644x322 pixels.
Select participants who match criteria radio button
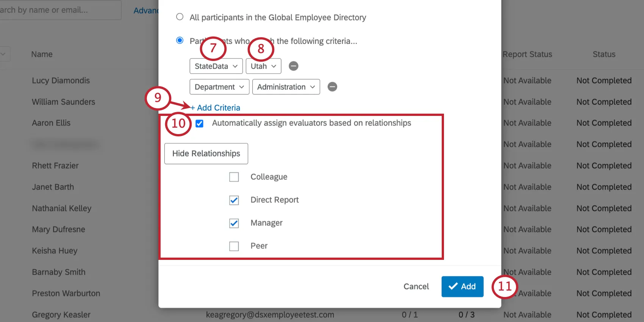click(x=180, y=40)
